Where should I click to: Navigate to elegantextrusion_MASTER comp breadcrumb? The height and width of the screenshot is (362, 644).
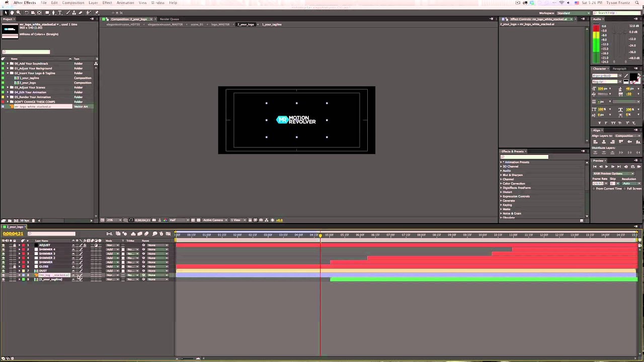[165, 25]
